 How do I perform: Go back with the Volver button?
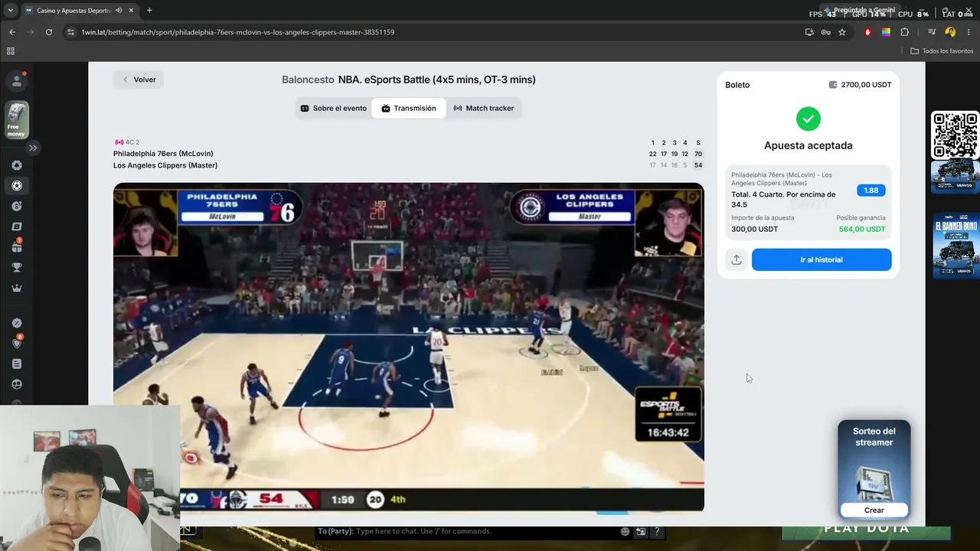point(139,80)
